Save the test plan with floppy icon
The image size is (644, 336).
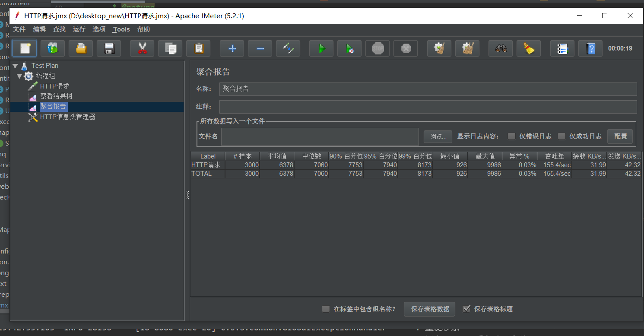coord(109,48)
